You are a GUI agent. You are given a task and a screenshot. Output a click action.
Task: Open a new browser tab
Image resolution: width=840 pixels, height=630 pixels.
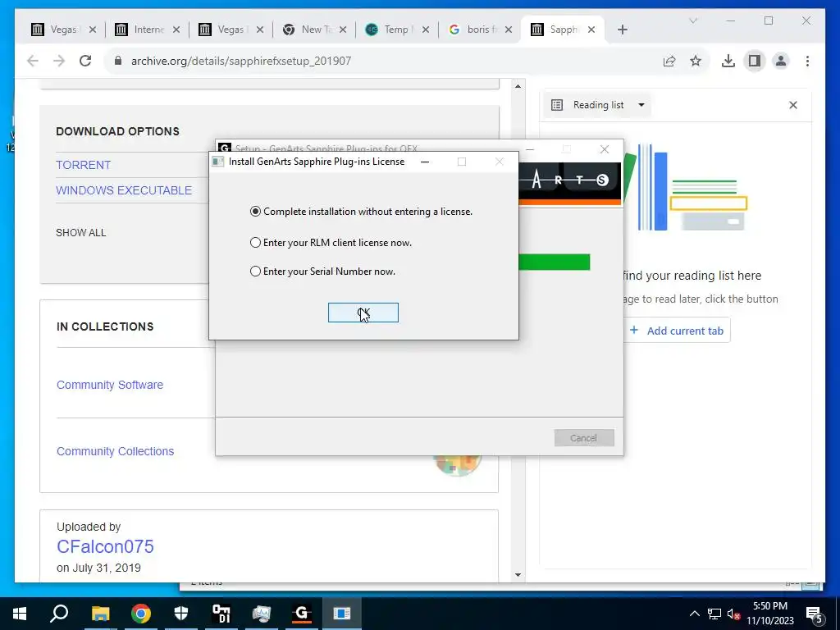tap(622, 30)
